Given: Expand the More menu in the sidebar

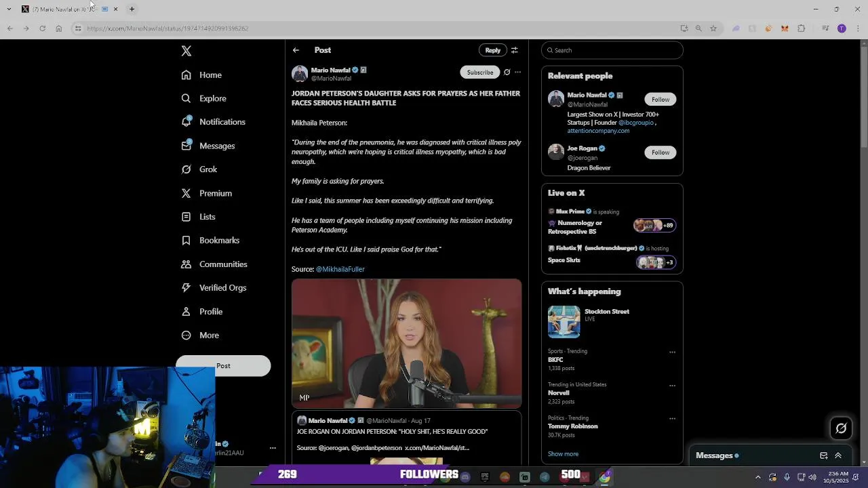Looking at the screenshot, I should click(201, 335).
